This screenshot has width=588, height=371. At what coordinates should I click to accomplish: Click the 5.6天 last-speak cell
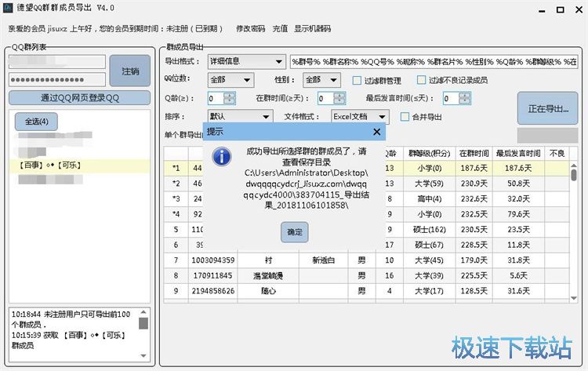click(518, 275)
